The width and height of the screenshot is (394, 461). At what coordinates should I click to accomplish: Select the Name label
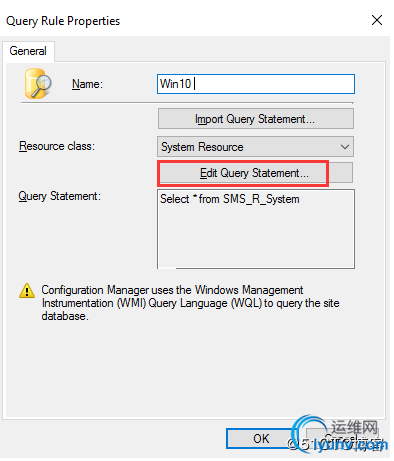87,84
